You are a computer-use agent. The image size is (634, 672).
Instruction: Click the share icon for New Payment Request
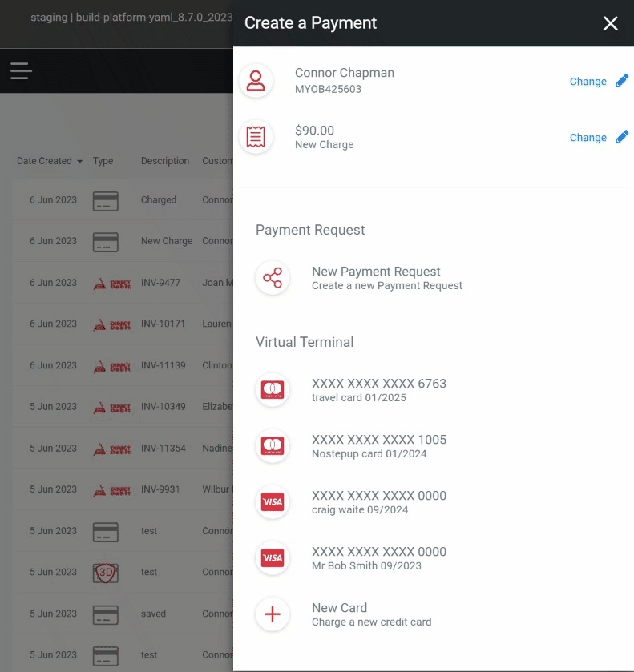coord(273,278)
